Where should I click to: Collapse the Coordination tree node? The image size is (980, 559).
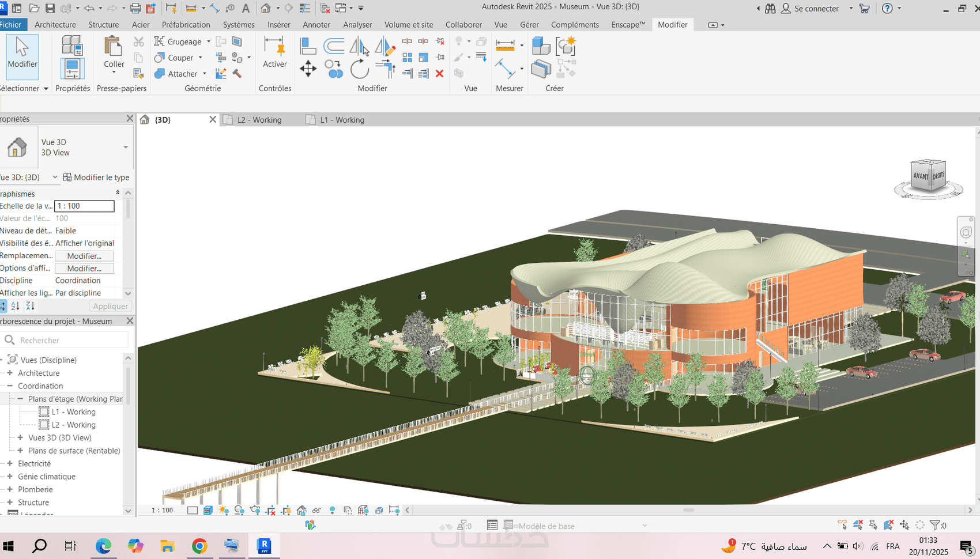[x=10, y=386]
